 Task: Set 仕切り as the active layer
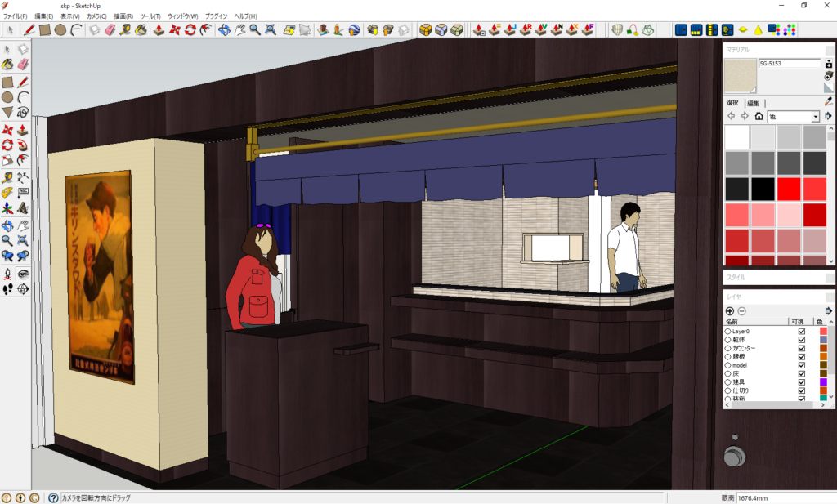[727, 391]
